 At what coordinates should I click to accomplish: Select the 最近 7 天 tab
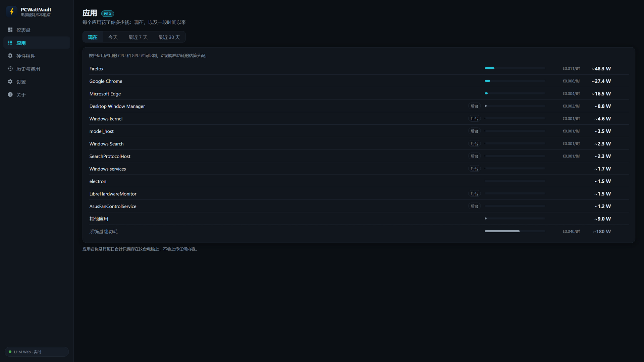pos(138,37)
